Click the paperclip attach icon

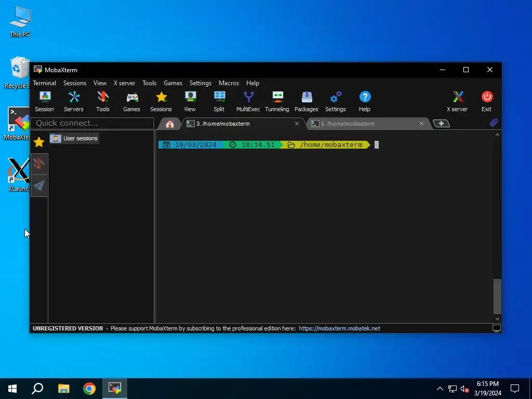click(494, 123)
